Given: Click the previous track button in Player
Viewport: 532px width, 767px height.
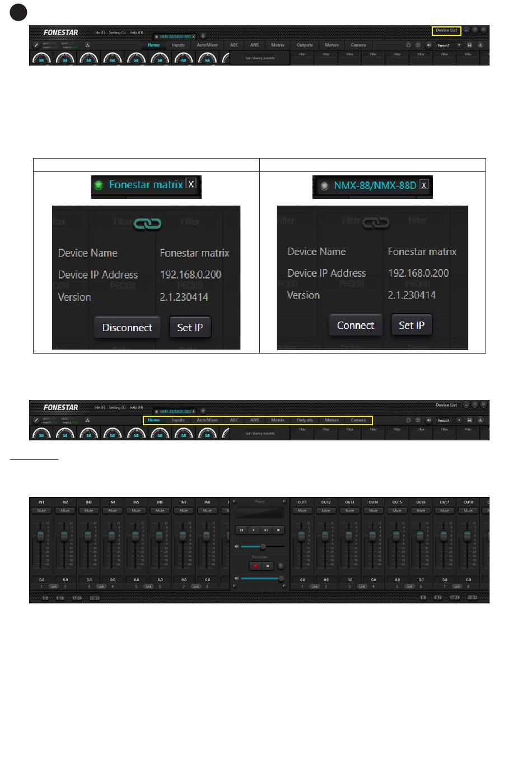Looking at the screenshot, I should click(x=241, y=529).
